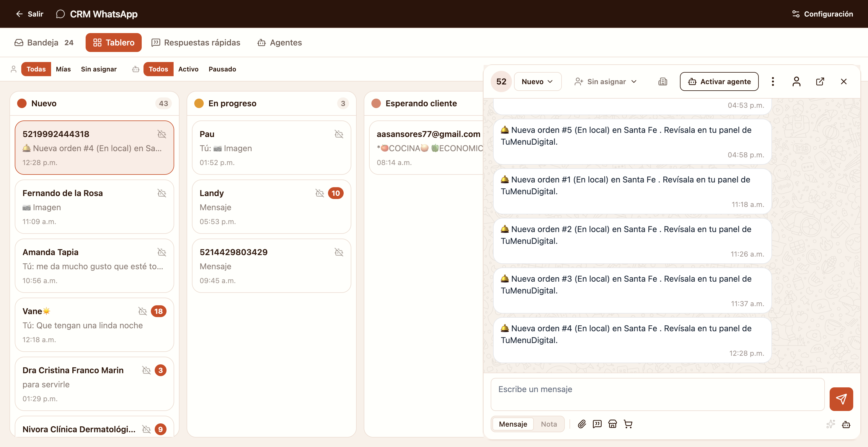Open the Respuestas rápidas tab
The height and width of the screenshot is (447, 868).
coord(196,43)
